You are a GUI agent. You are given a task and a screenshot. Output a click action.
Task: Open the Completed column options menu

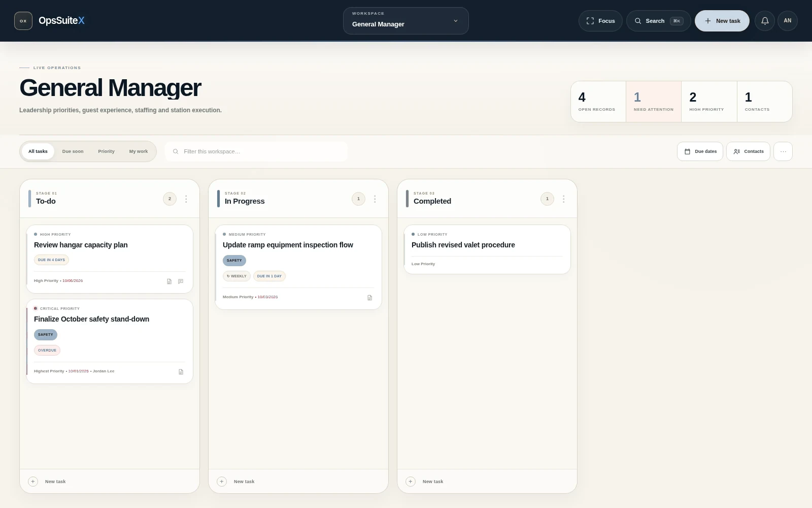[564, 199]
